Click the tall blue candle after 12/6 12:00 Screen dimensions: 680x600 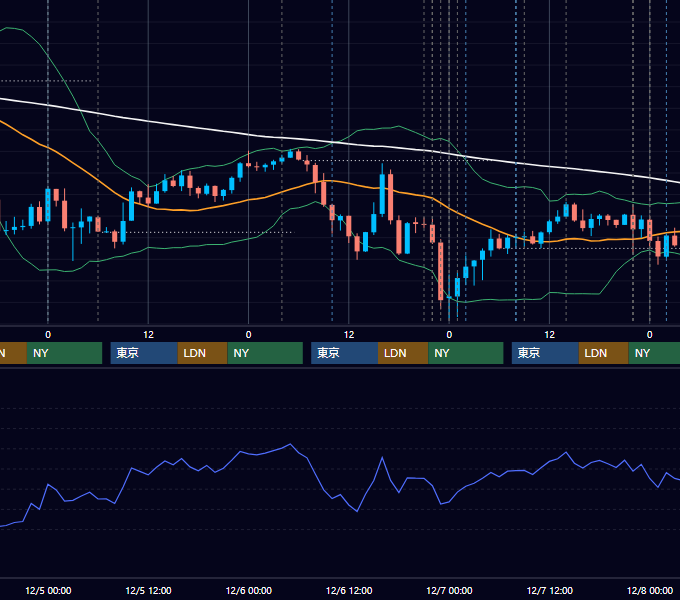[x=382, y=194]
